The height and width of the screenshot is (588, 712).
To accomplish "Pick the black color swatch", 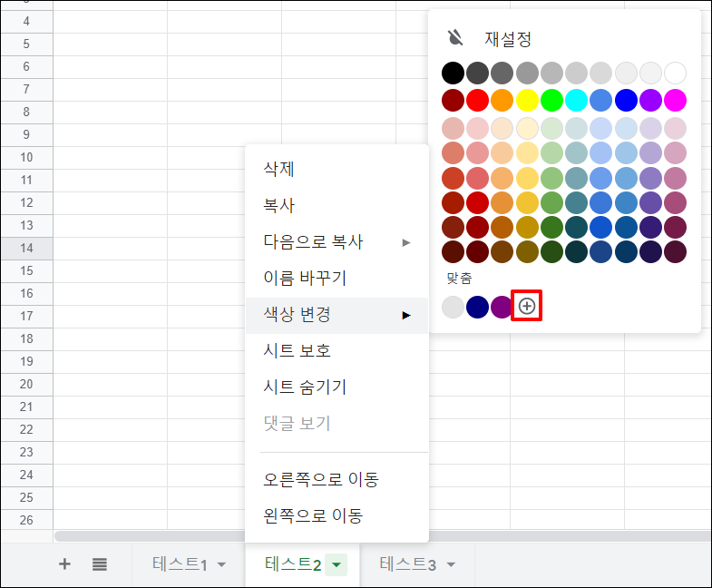I will click(x=453, y=73).
